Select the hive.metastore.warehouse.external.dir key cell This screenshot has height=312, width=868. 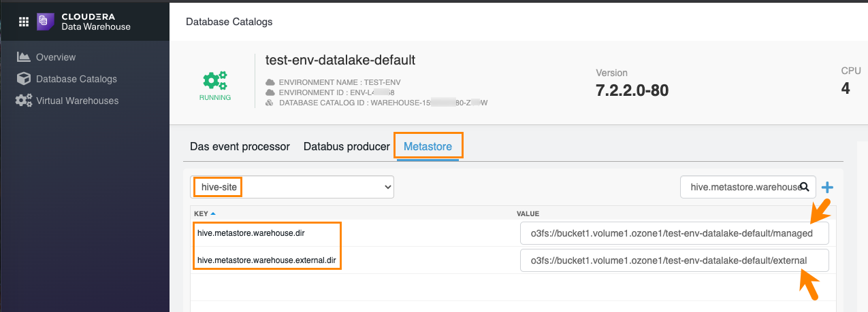tap(266, 260)
